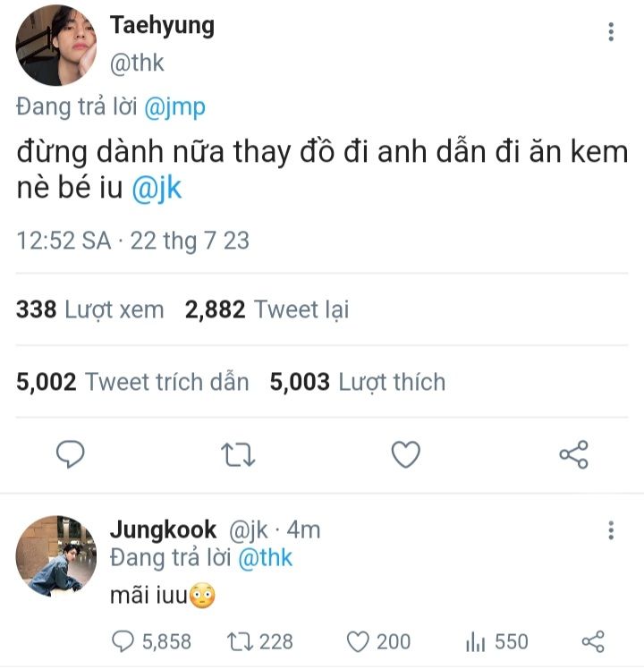View the 2,882 Tweet lại list

point(267,309)
